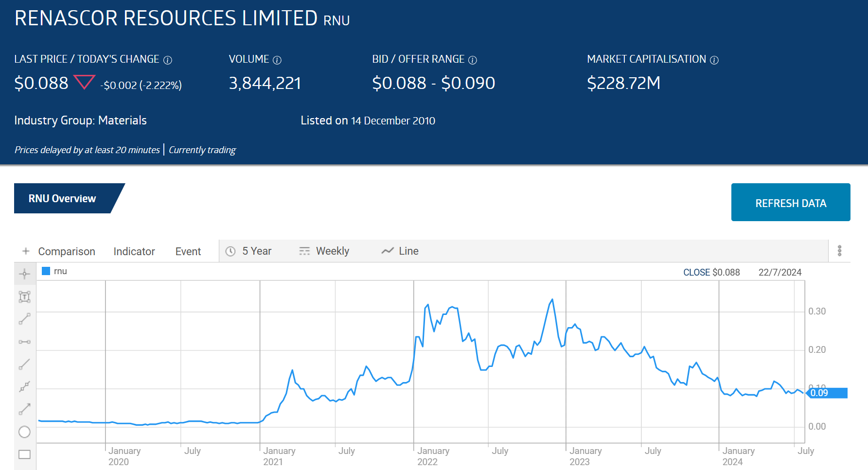The width and height of the screenshot is (868, 470).
Task: Click the rnu blue series color swatch
Action: [46, 271]
